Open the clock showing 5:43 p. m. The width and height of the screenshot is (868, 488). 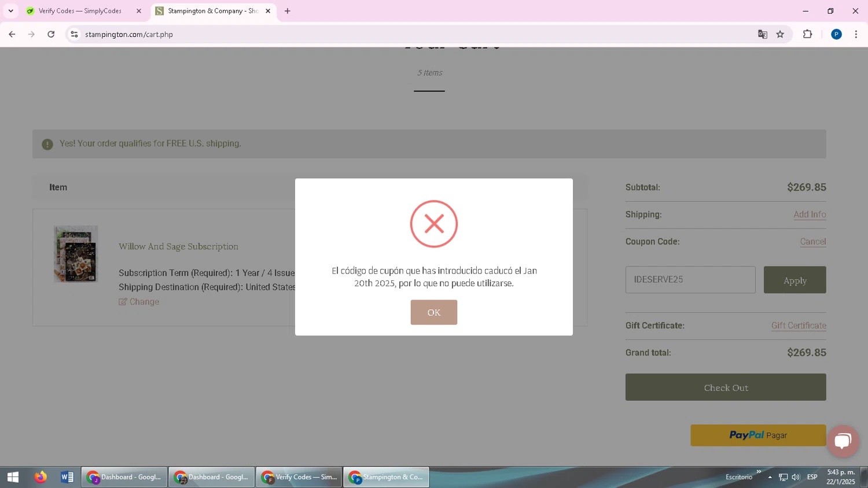pyautogui.click(x=841, y=477)
